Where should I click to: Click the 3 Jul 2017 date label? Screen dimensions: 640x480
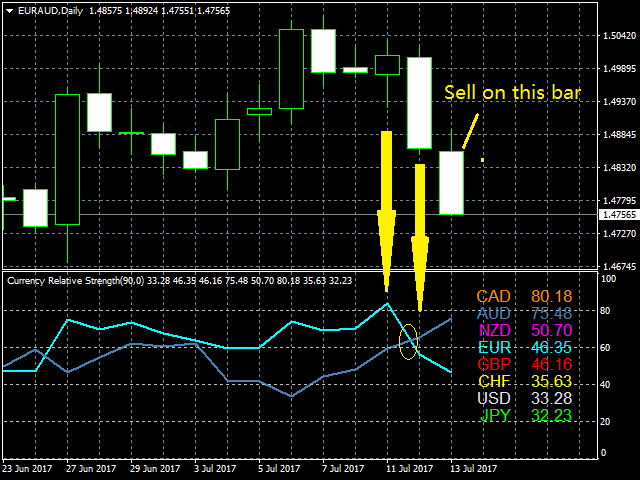(216, 469)
